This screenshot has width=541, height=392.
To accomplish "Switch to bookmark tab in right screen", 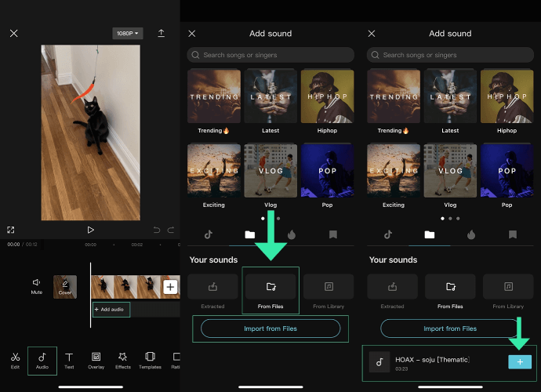I will pos(513,234).
